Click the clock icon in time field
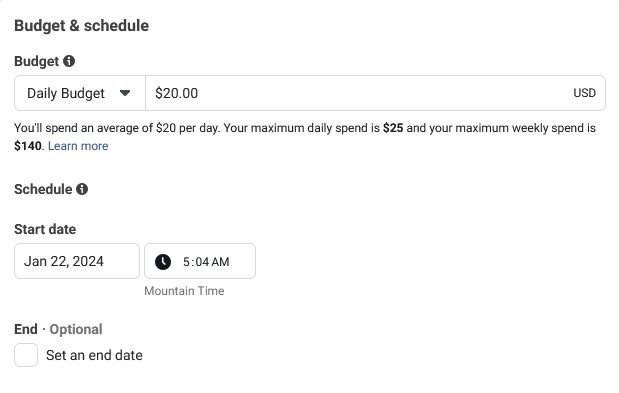 163,262
